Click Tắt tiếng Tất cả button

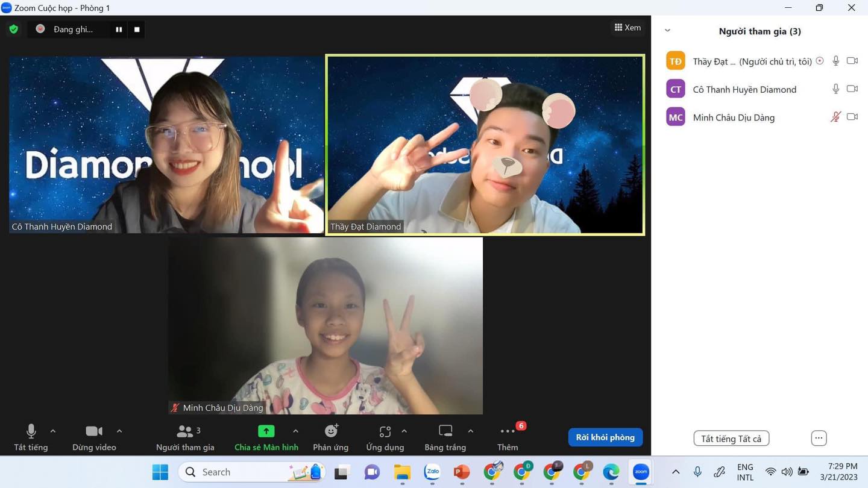[x=731, y=439]
